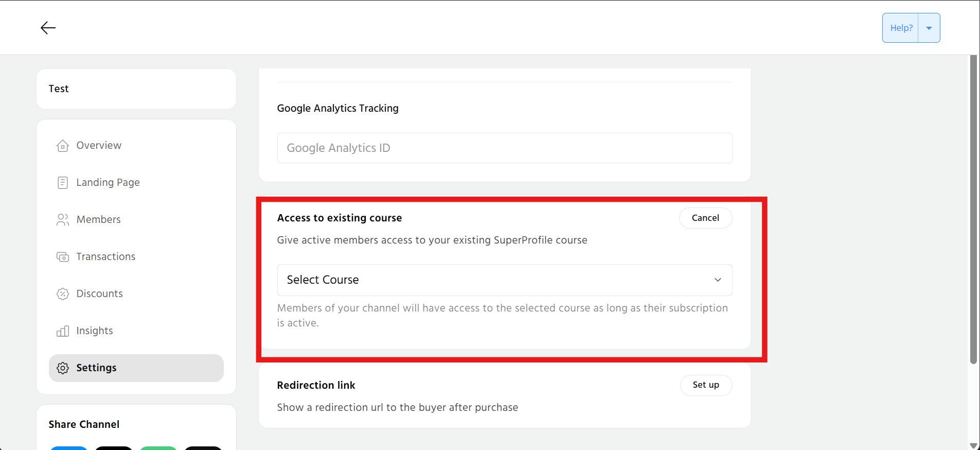Open the Help? button
The width and height of the screenshot is (980, 450).
point(901,28)
